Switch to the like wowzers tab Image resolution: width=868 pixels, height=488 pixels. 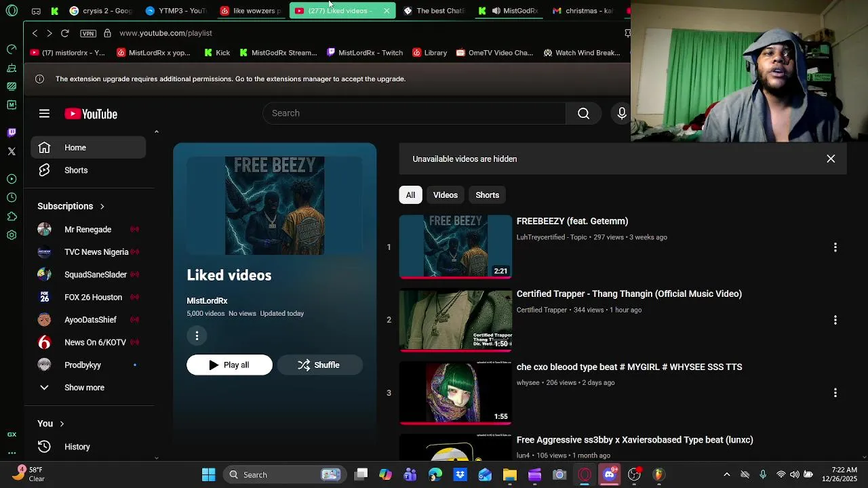tap(250, 11)
